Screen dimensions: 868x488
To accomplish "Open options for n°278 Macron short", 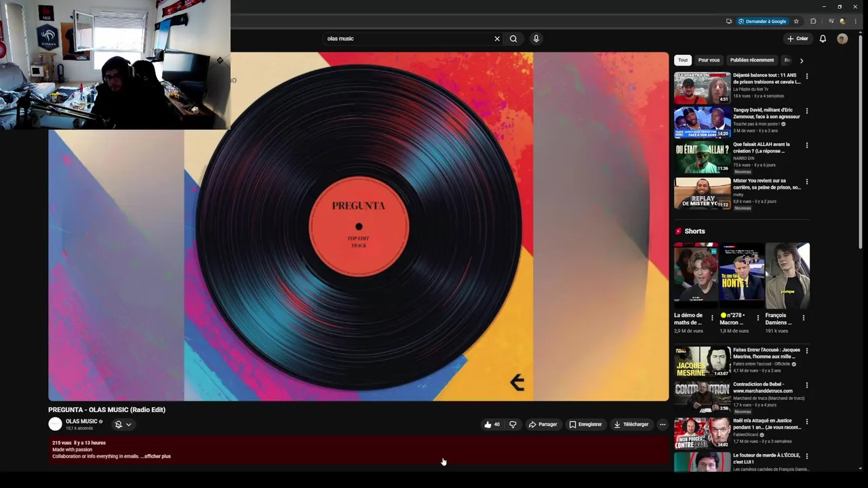I will click(758, 317).
